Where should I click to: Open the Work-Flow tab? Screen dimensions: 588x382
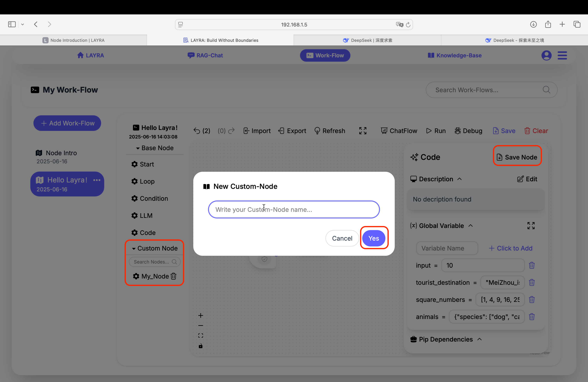(325, 55)
